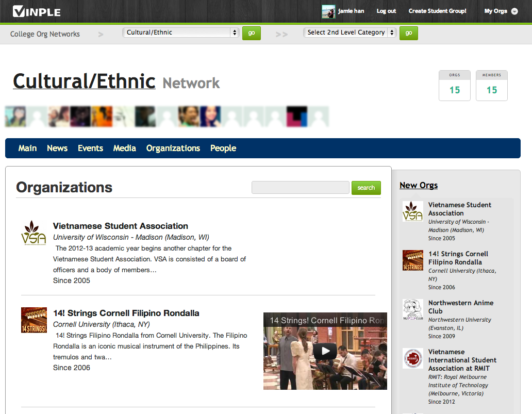
Task: Click 'Northwestern University (Evanston, IL)' sidebar text
Action: point(459,324)
